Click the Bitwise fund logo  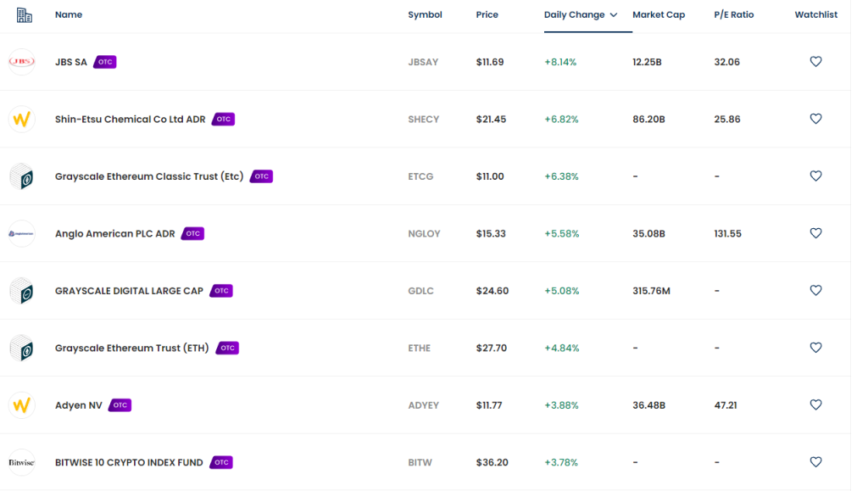tap(21, 462)
